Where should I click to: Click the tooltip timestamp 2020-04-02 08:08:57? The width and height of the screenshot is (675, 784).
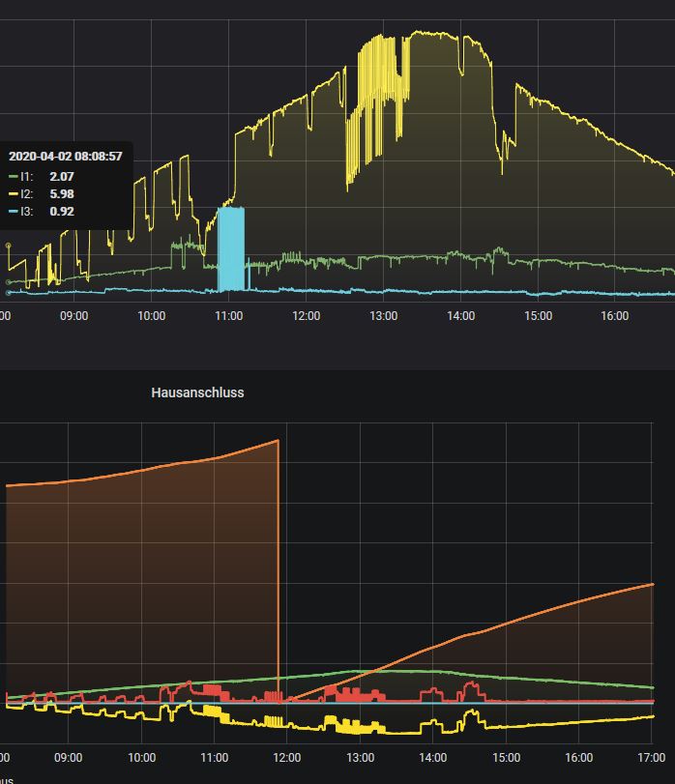point(66,157)
